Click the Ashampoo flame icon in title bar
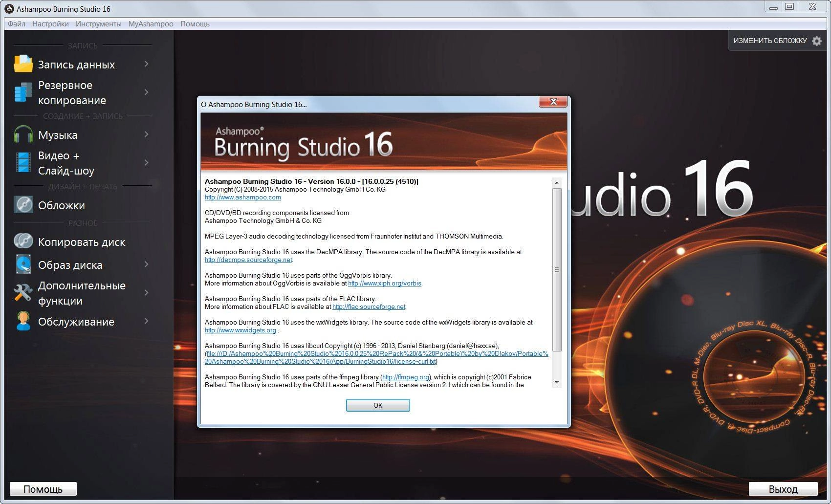 9,9
